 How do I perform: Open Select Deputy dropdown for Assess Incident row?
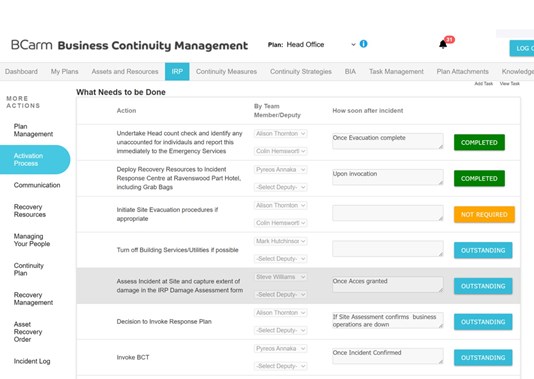[x=281, y=294]
